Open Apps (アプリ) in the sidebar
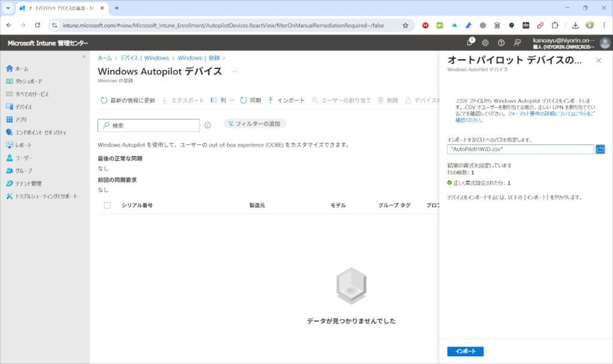This screenshot has height=364, width=613. 16,120
